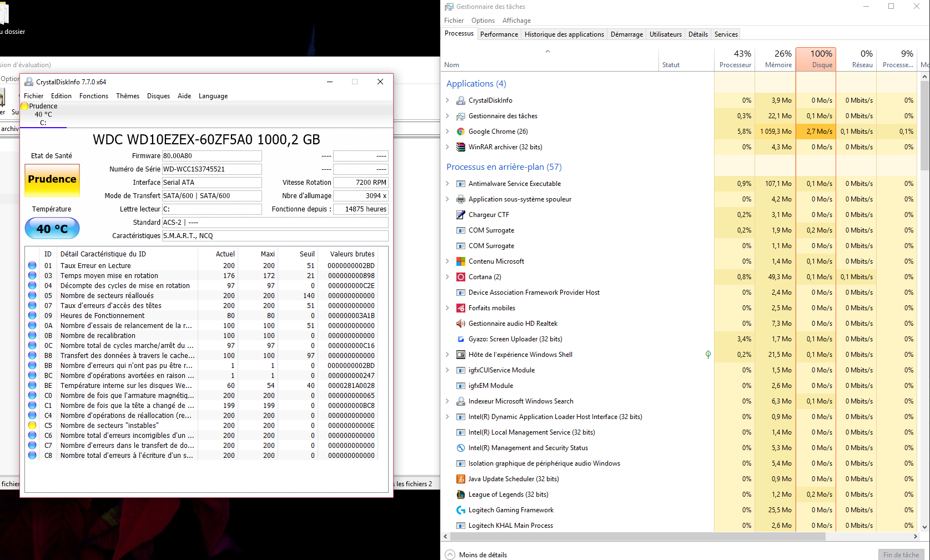
Task: Sort processes by the Mémoire column header
Action: (776, 59)
